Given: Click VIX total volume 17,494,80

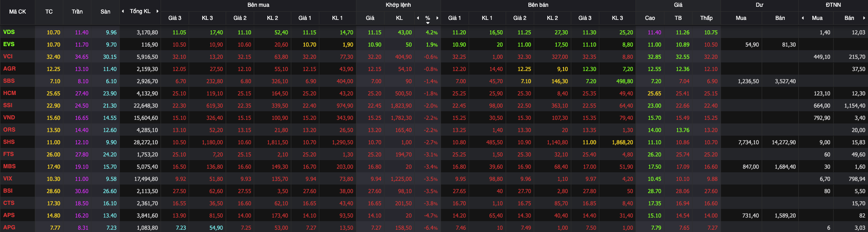Looking at the screenshot, I should coord(146,179).
